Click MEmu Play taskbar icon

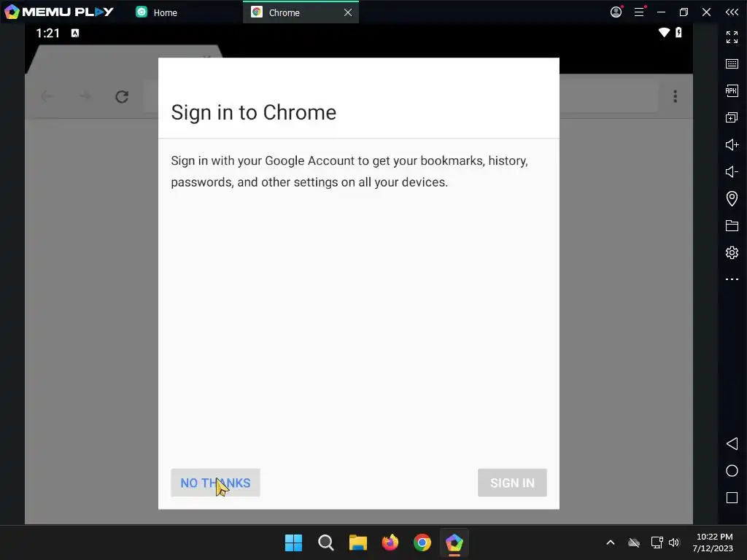(454, 542)
